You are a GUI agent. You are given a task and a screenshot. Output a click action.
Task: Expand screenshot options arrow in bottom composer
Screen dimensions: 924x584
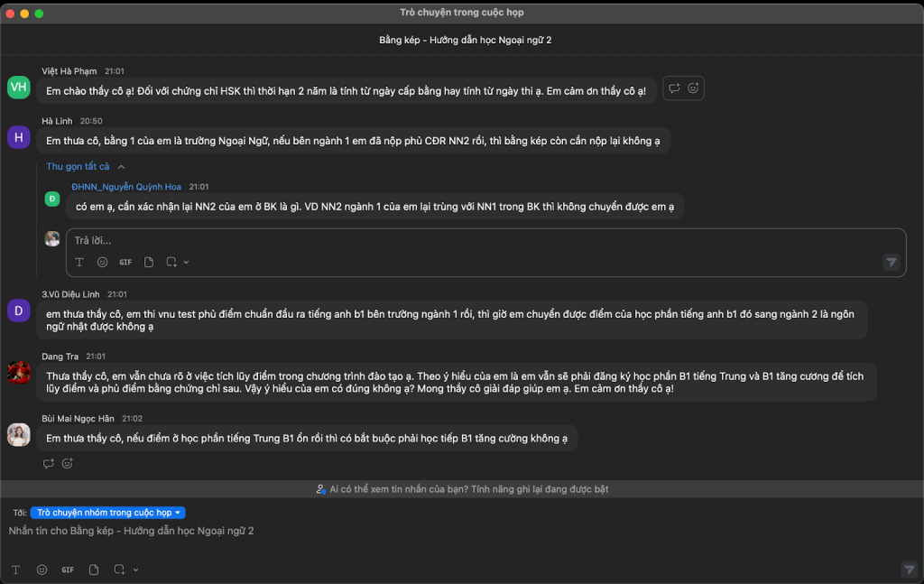[x=136, y=570]
